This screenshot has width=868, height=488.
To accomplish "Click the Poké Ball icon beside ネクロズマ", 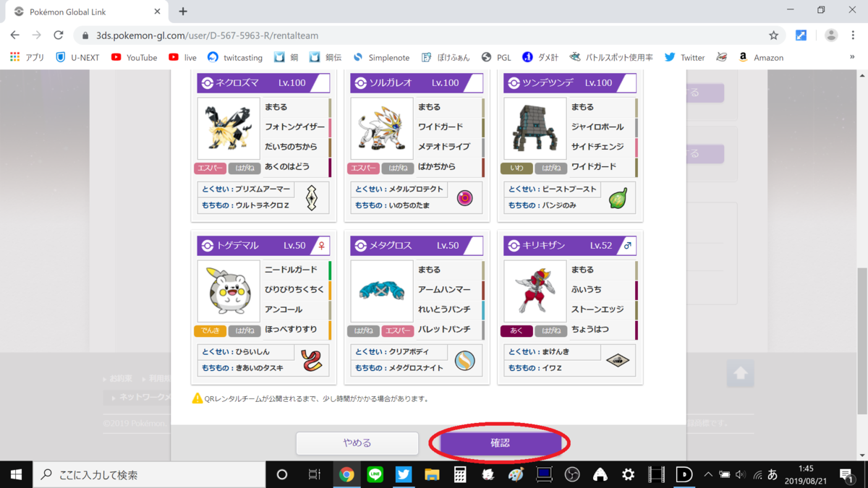I will [x=208, y=83].
